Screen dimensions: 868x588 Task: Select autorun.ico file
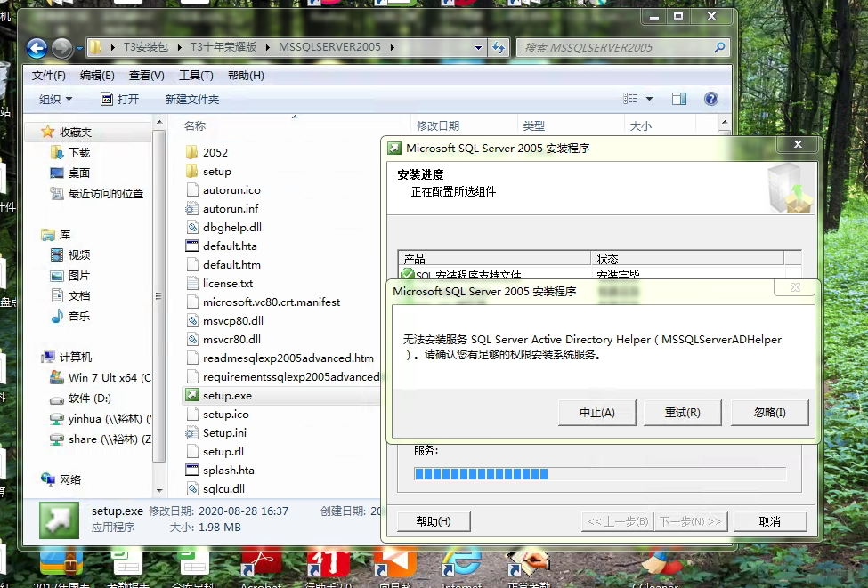pos(231,189)
